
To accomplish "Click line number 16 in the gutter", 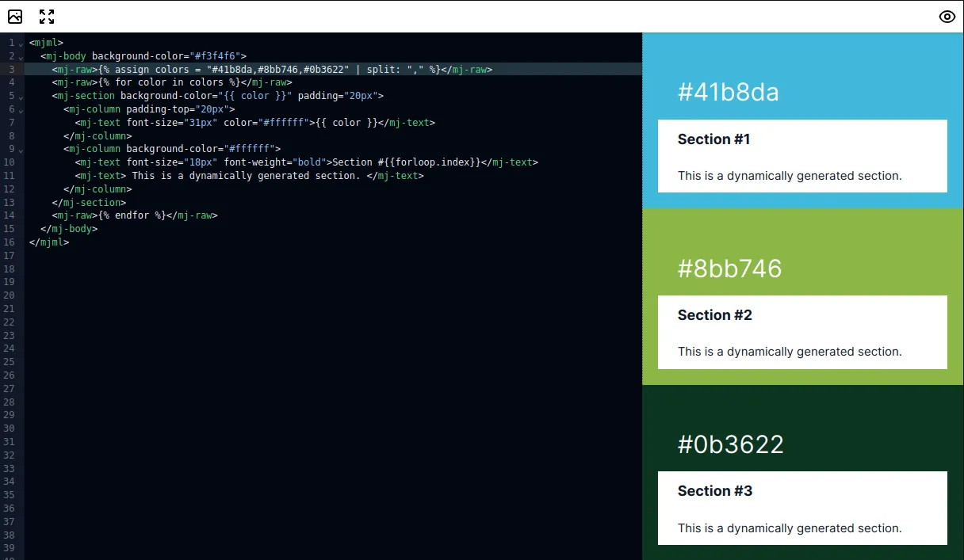I will pos(10,242).
